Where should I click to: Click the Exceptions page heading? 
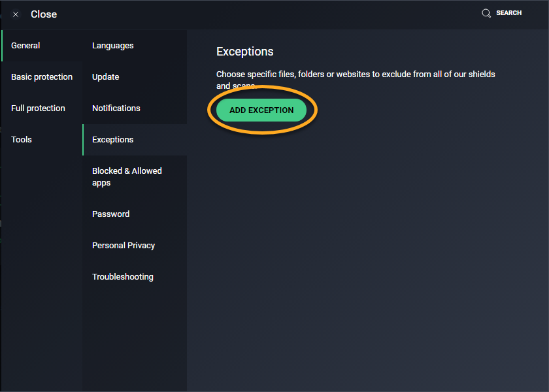[244, 52]
